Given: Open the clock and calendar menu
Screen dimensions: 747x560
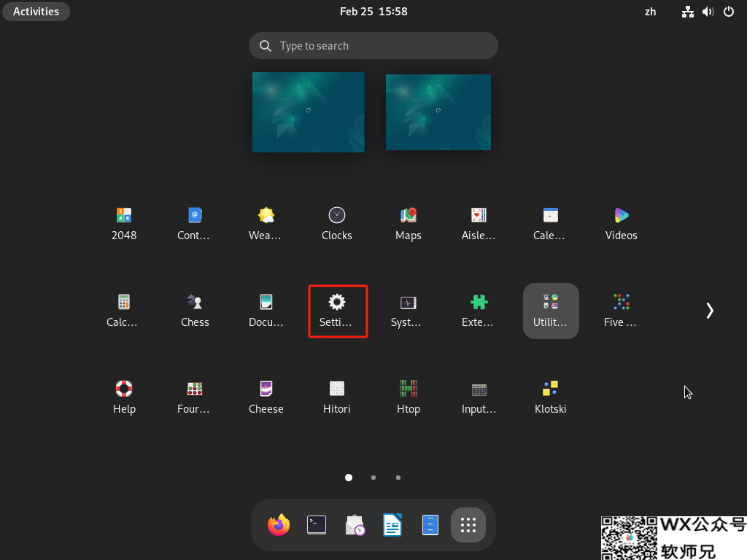Looking at the screenshot, I should coord(373,12).
